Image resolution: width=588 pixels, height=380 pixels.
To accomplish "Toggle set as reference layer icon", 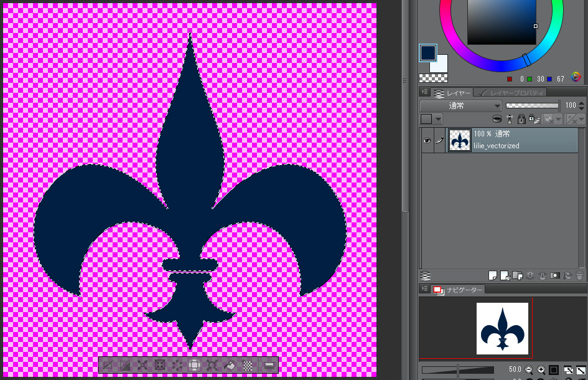I will tap(509, 119).
